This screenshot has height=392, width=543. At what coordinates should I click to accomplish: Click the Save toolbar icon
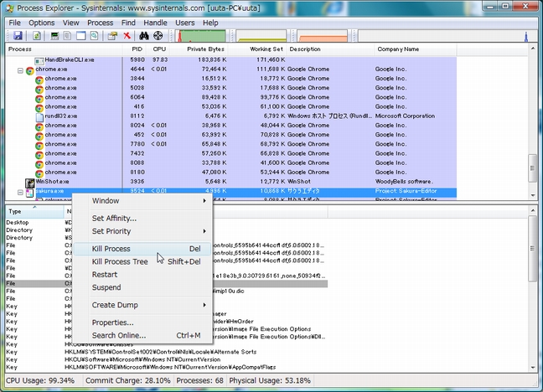18,36
